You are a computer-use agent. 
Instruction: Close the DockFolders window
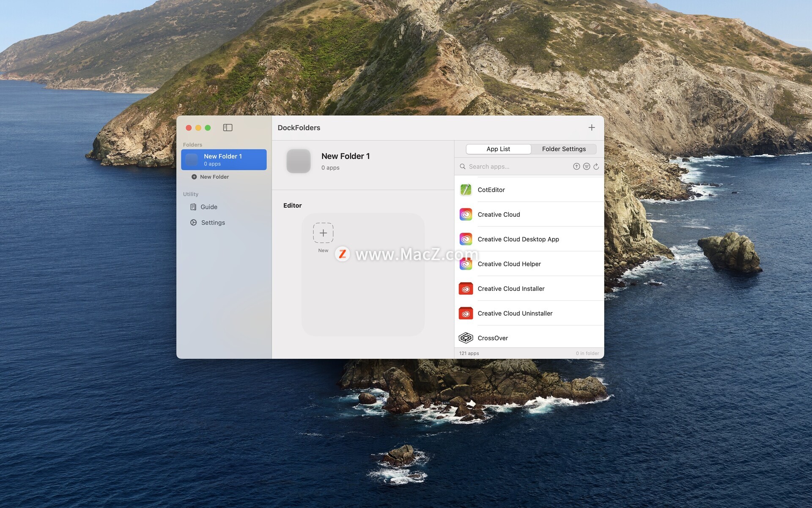[x=189, y=128]
